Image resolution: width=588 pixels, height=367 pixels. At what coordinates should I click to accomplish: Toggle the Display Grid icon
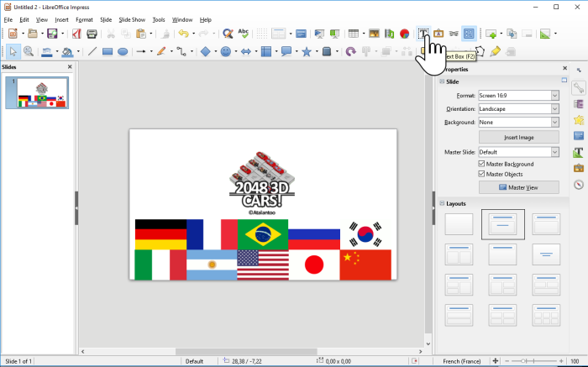[262, 34]
